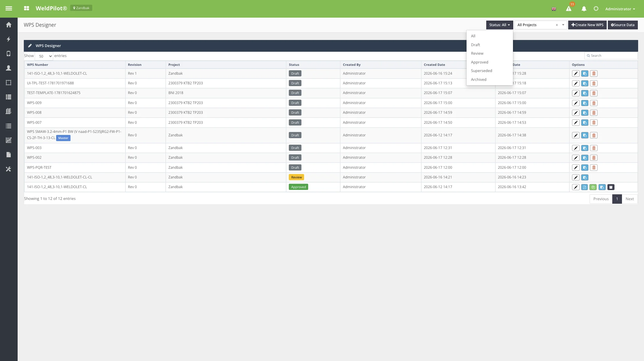The height and width of the screenshot is (361, 644).
Task: Change language via the UK flag icon
Action: 554,9
